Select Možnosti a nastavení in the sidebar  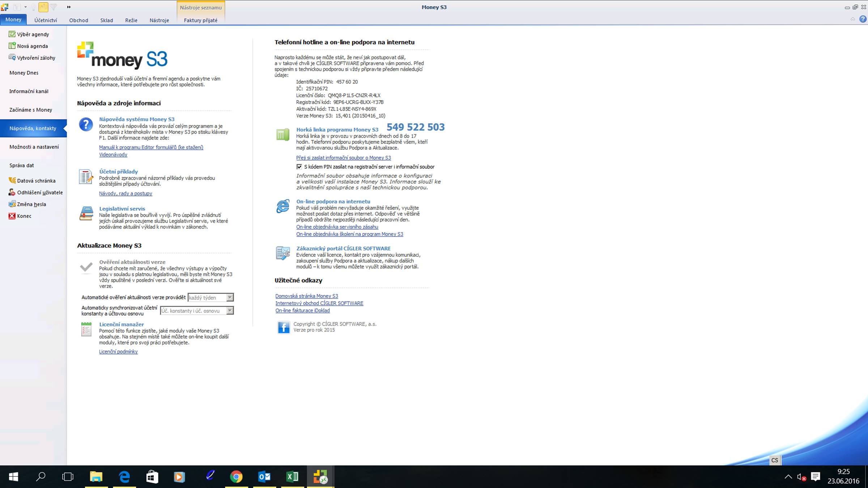tap(34, 147)
